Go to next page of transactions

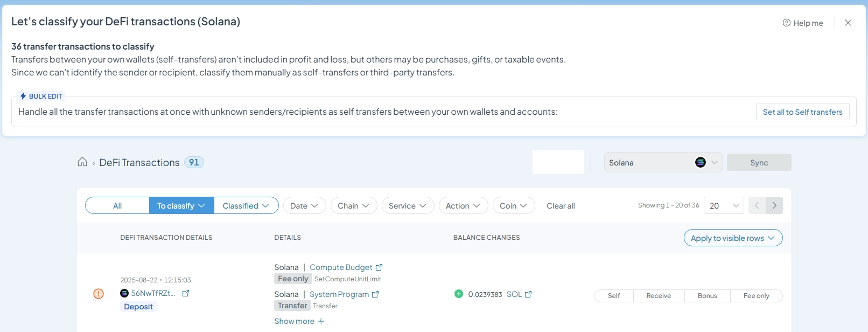774,205
